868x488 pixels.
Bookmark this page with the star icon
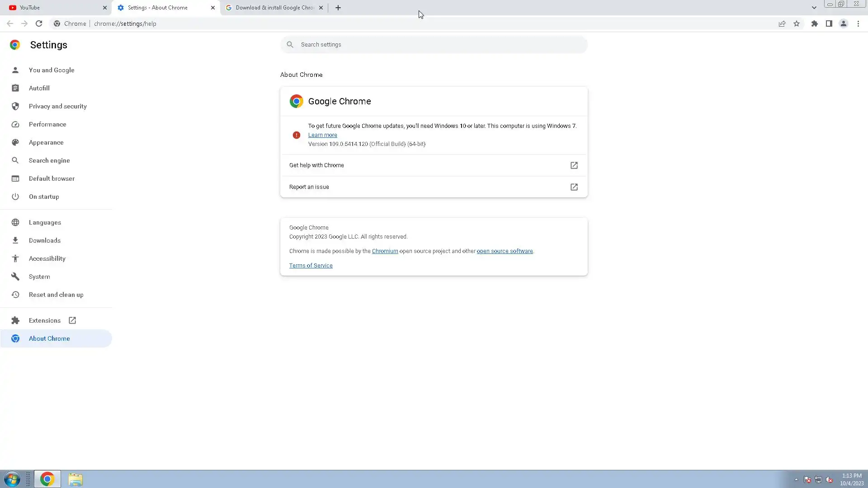pos(797,23)
